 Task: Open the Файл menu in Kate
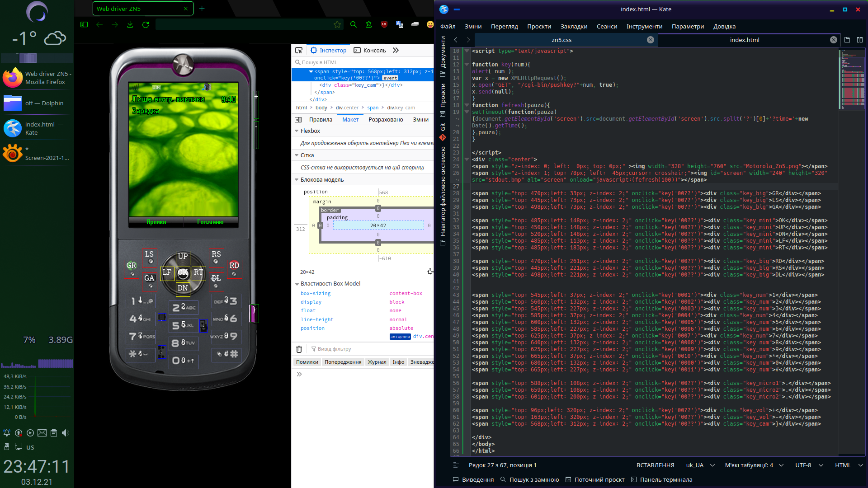(x=448, y=26)
